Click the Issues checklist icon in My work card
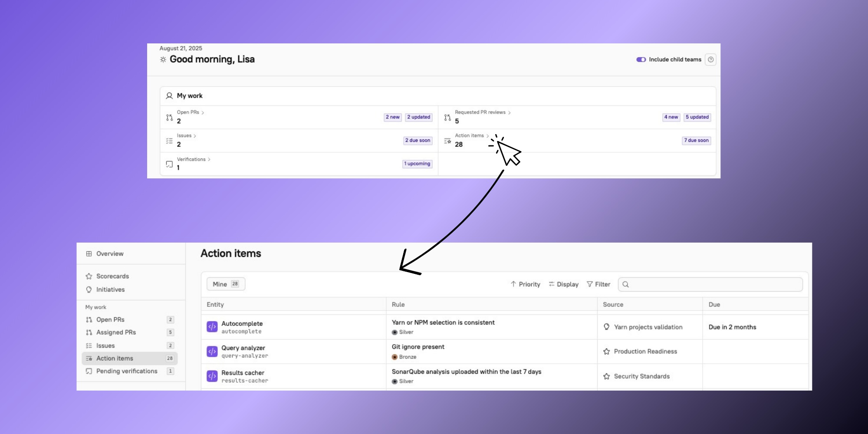The width and height of the screenshot is (868, 434). (x=169, y=141)
